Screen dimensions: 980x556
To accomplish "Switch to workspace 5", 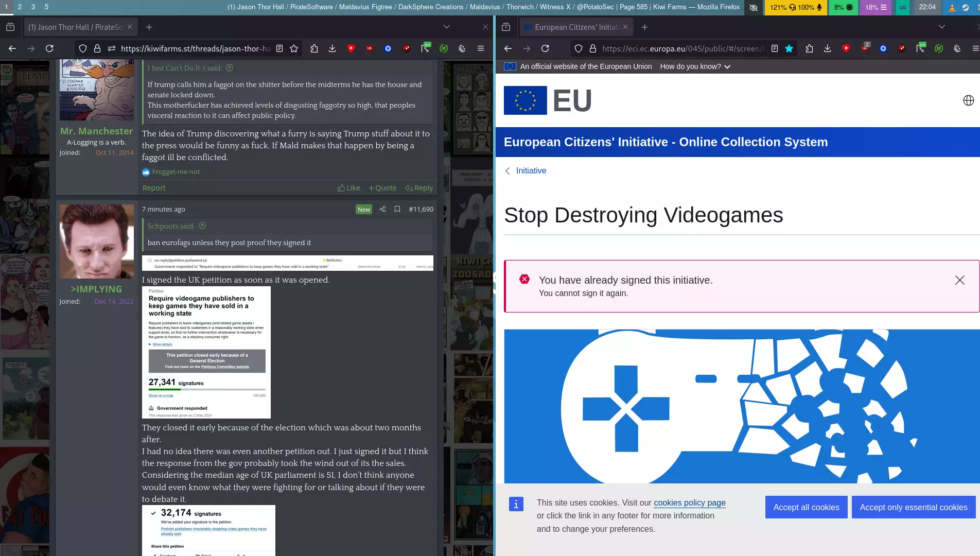I will click(x=46, y=7).
